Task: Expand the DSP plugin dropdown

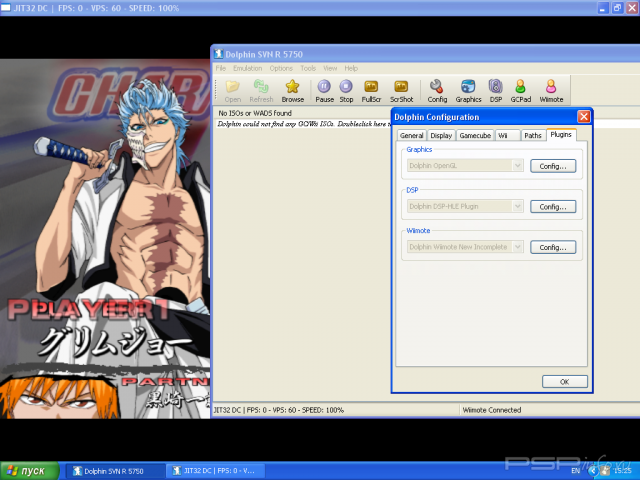Action: (517, 206)
